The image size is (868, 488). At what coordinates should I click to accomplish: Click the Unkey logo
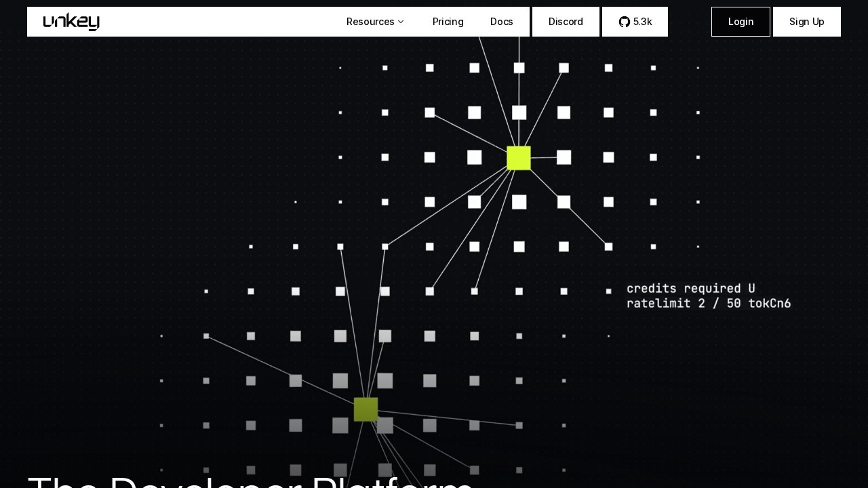tap(71, 22)
